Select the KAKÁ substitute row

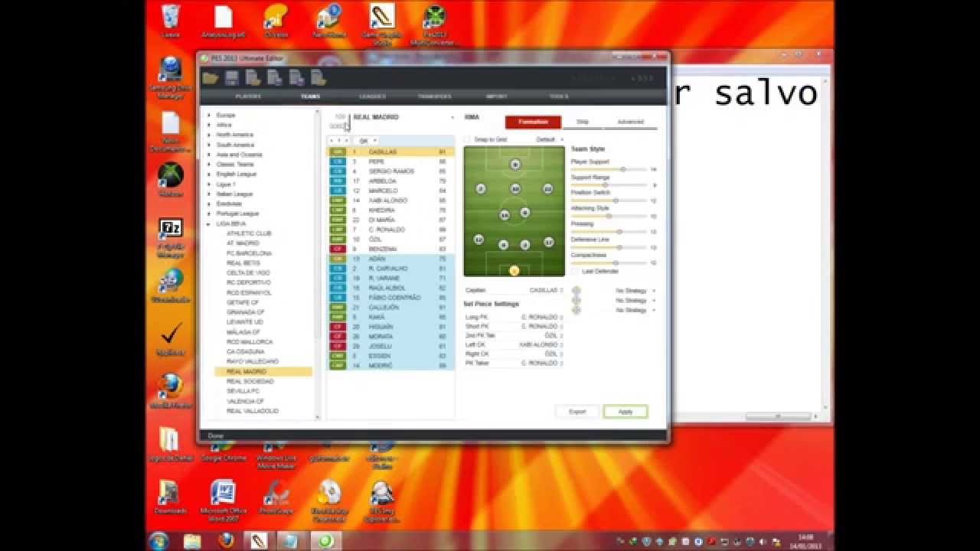390,317
